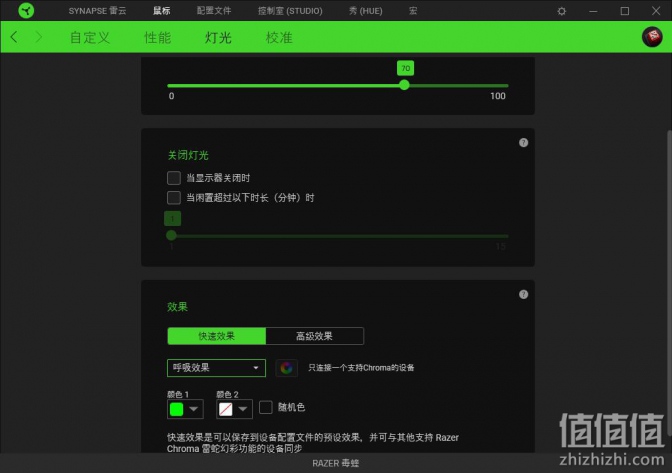Select 高级效果 button
Image resolution: width=672 pixels, height=473 pixels.
point(315,336)
